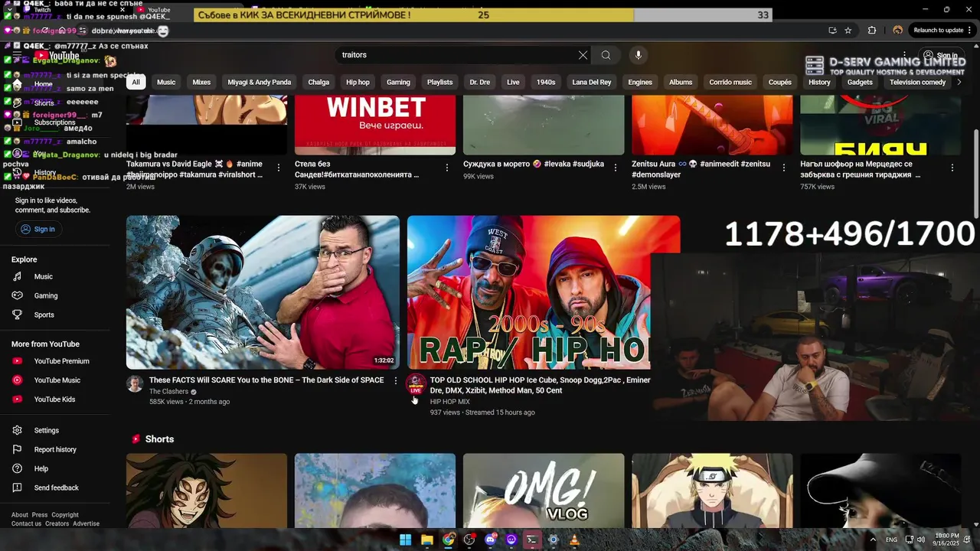Open Send feedback in the sidebar
This screenshot has height=551, width=980.
click(56, 487)
